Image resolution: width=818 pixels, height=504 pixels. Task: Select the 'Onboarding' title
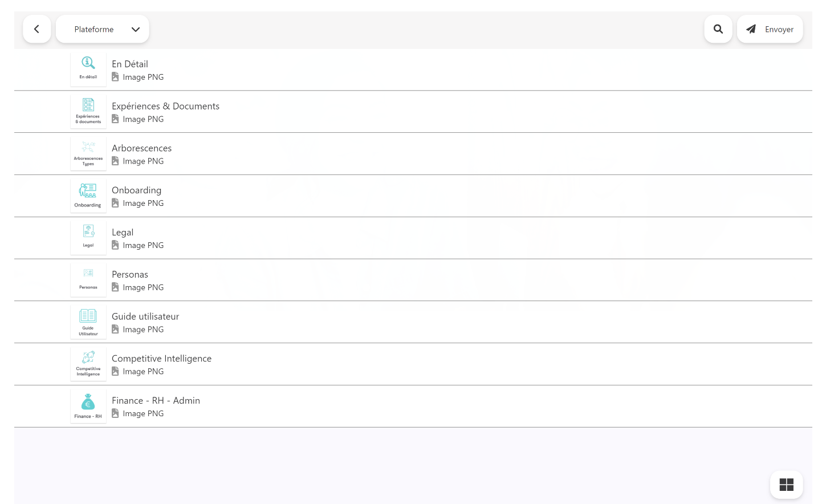[136, 190]
